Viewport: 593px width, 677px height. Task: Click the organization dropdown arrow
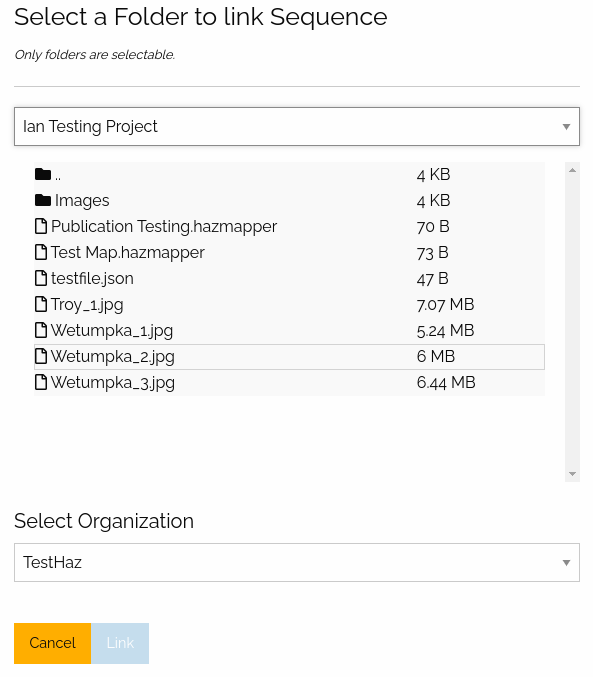point(566,563)
